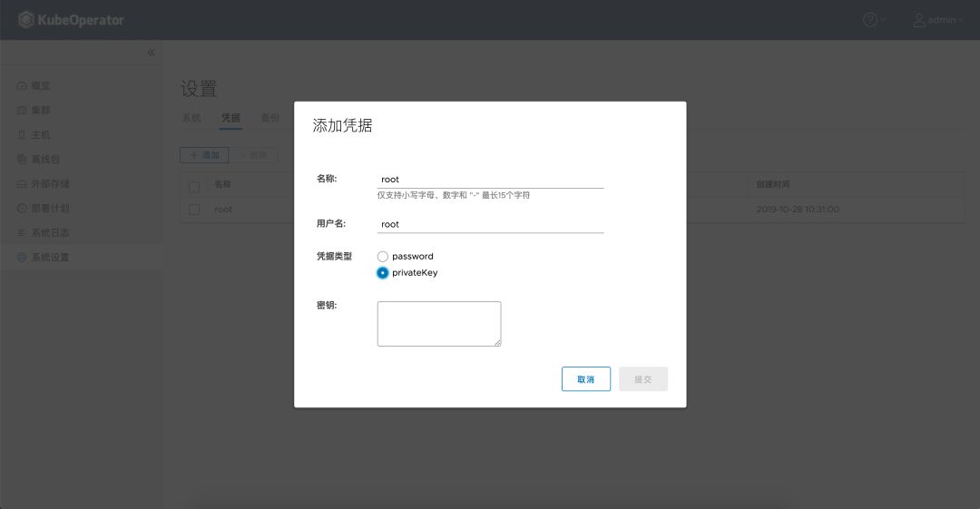Screen dimensions: 980x509
Task: Click the 删除 delete button behind the dialog
Action: click(253, 155)
